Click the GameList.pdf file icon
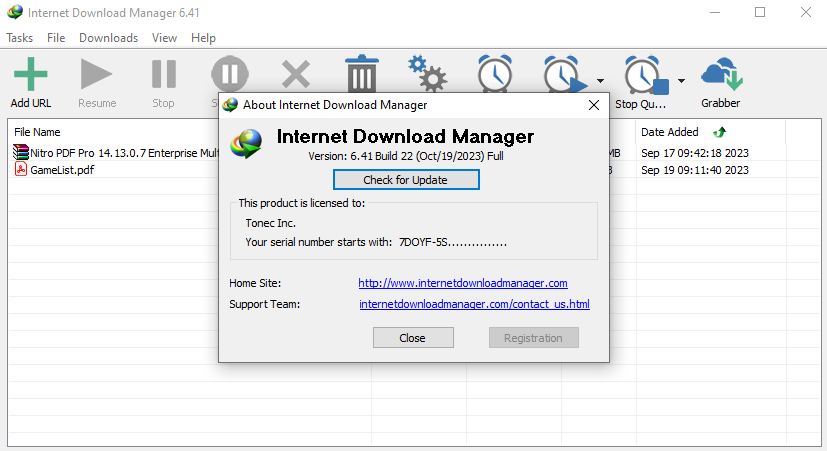This screenshot has width=827, height=451. tap(21, 169)
